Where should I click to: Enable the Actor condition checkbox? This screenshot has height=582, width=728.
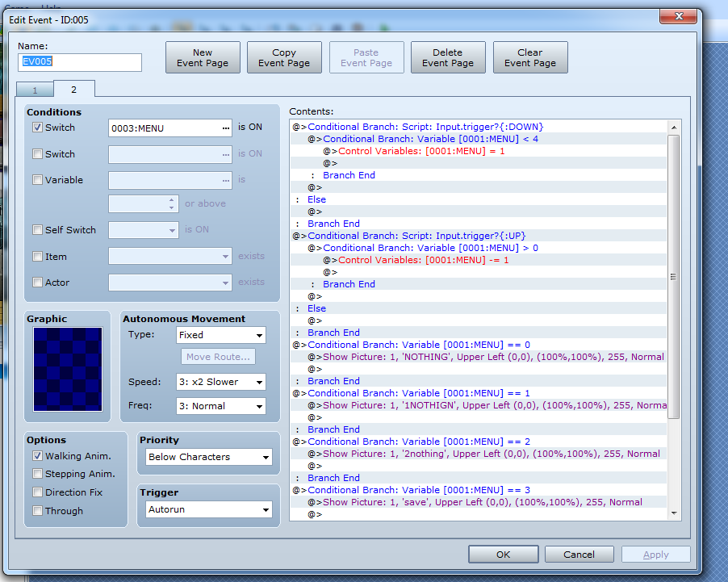[38, 283]
